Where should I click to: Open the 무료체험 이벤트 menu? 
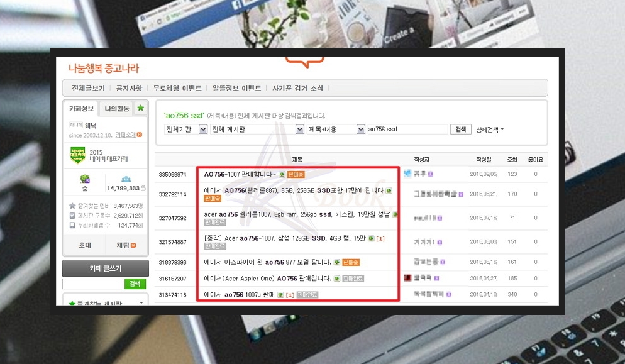point(177,88)
